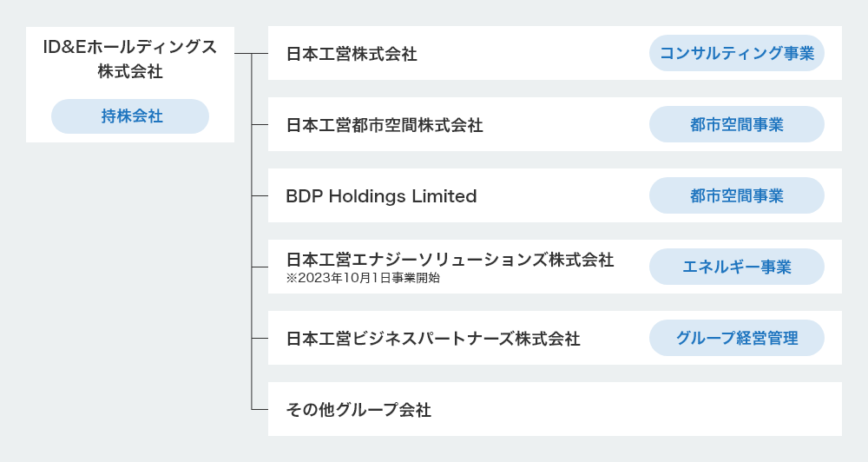Select the その他グループ会社 row
868x462 pixels.
[x=555, y=409]
